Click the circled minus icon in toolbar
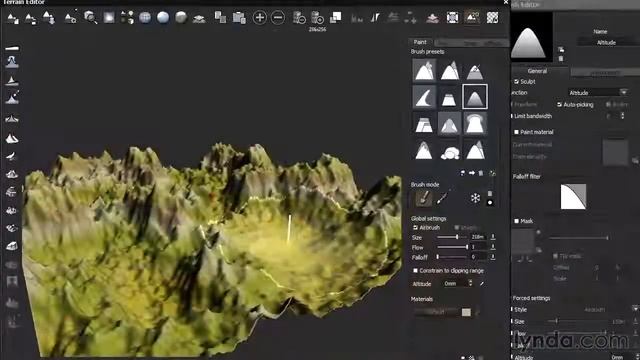 pos(278,18)
